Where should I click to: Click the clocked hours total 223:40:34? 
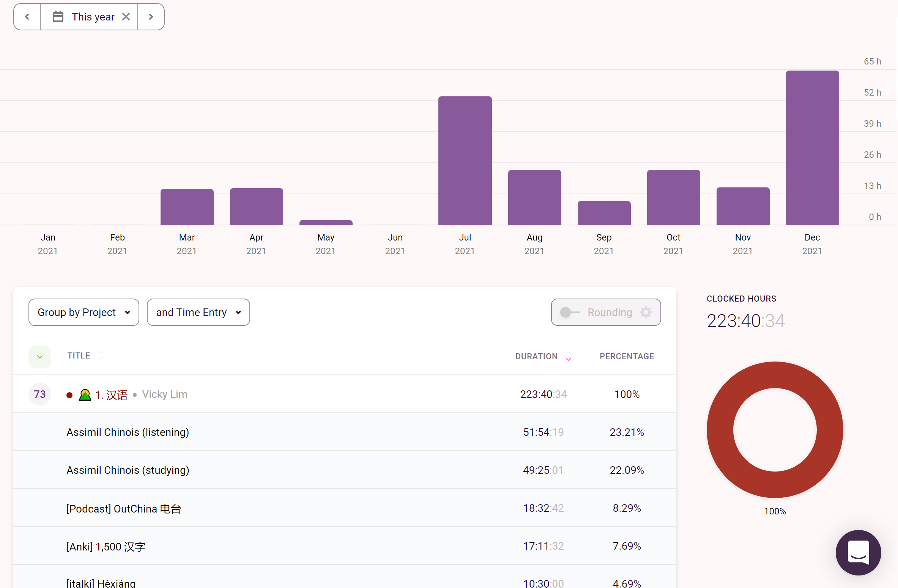click(745, 321)
